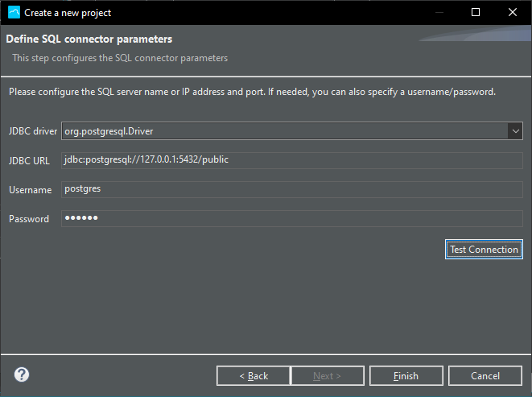Cancel the new project wizard
The width and height of the screenshot is (532, 397).
click(x=485, y=375)
